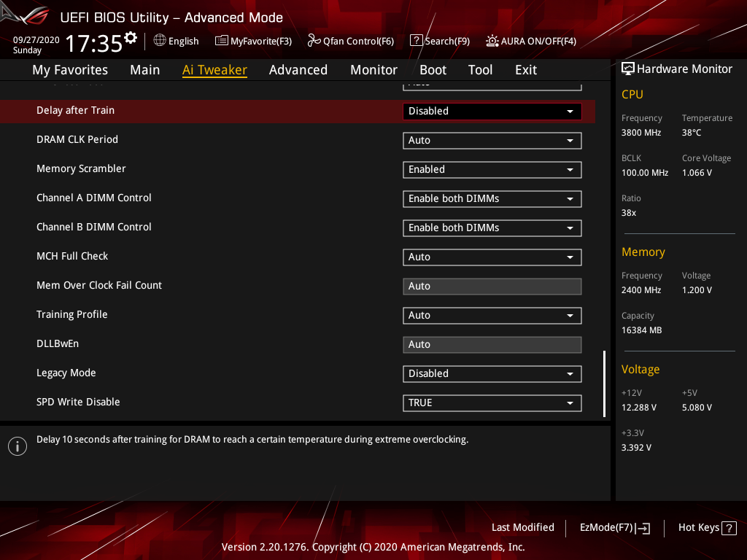Click the Hot Keys question mark icon
Image resolution: width=747 pixels, height=560 pixels.
[x=729, y=528]
